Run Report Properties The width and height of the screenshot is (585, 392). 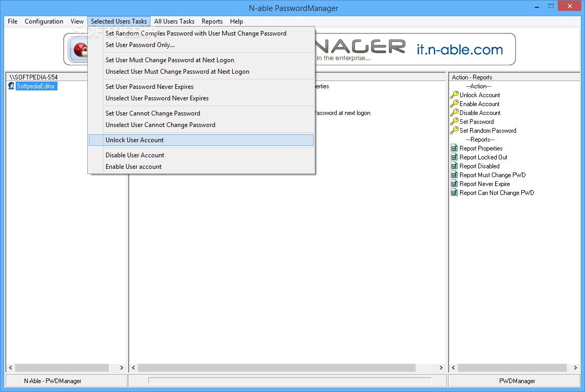point(481,148)
